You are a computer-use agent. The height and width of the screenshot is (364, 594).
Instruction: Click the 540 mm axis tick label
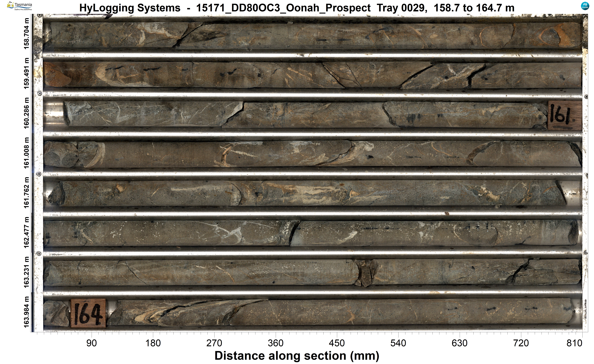point(398,343)
